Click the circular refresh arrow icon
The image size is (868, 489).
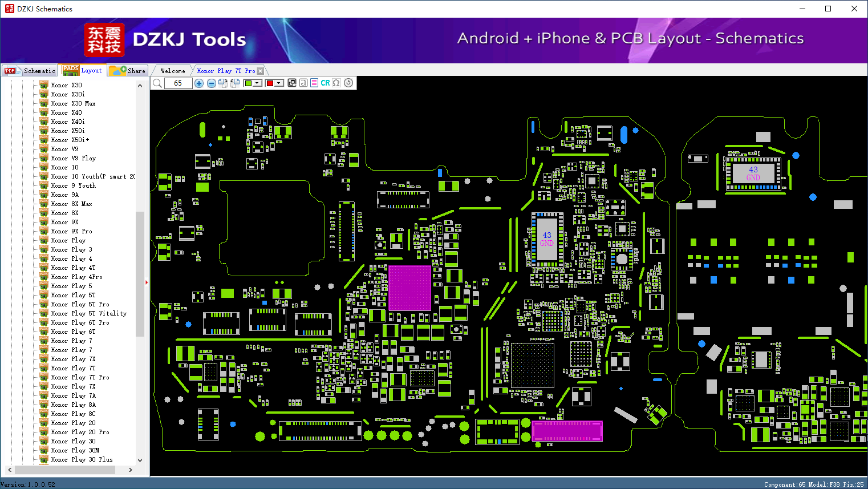pos(348,83)
